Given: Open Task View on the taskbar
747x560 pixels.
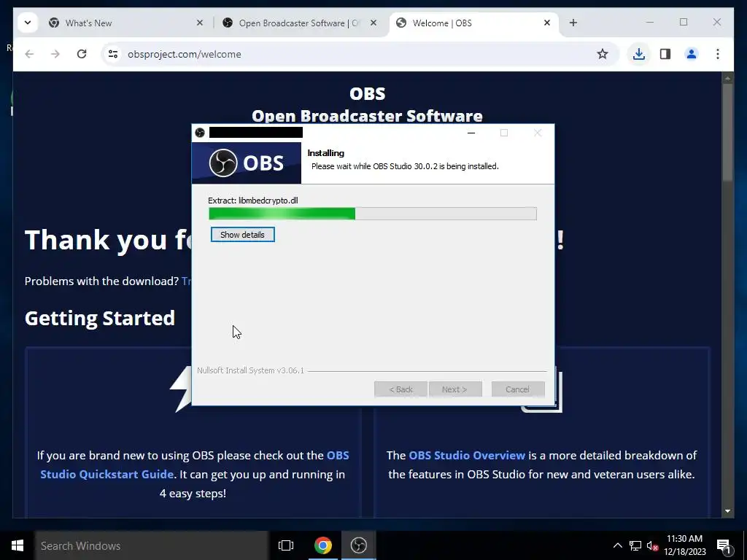Looking at the screenshot, I should click(286, 545).
